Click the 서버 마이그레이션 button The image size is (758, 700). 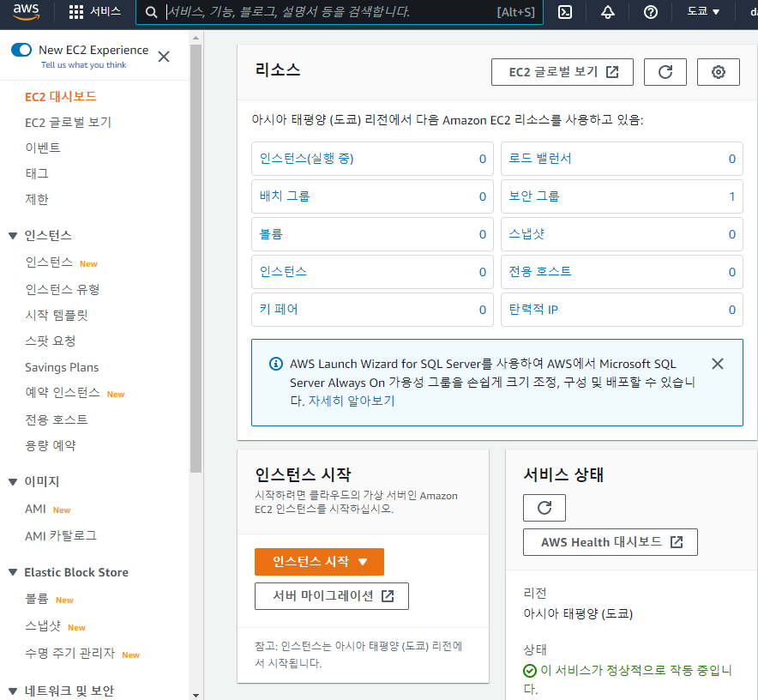[332, 596]
